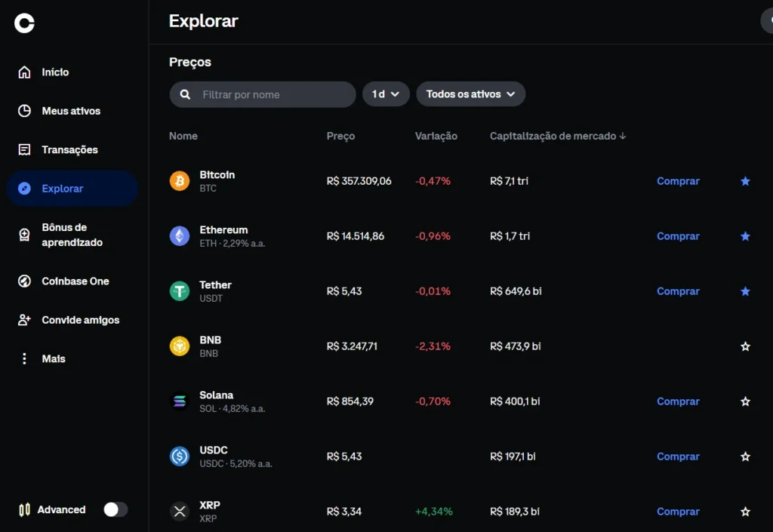The width and height of the screenshot is (773, 532).
Task: Sort by the Preço column header
Action: (340, 136)
